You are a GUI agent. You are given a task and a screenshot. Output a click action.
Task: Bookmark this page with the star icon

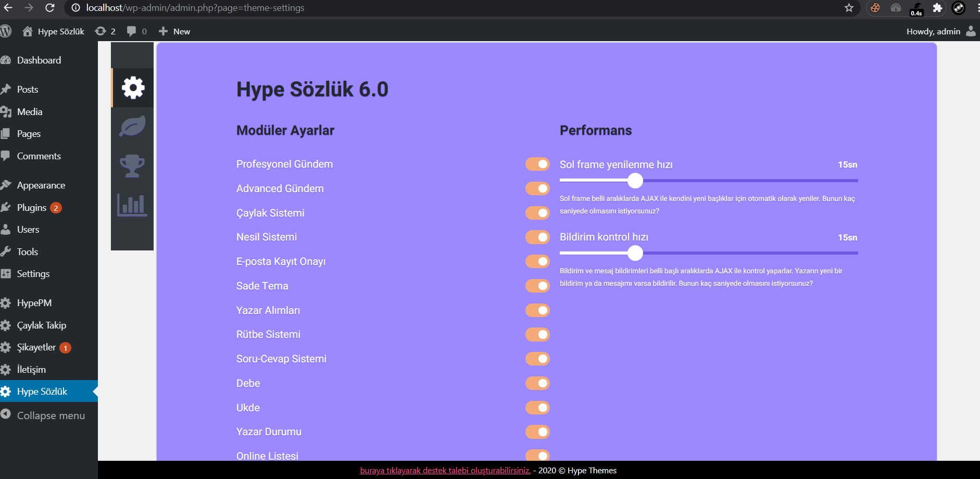(x=849, y=8)
